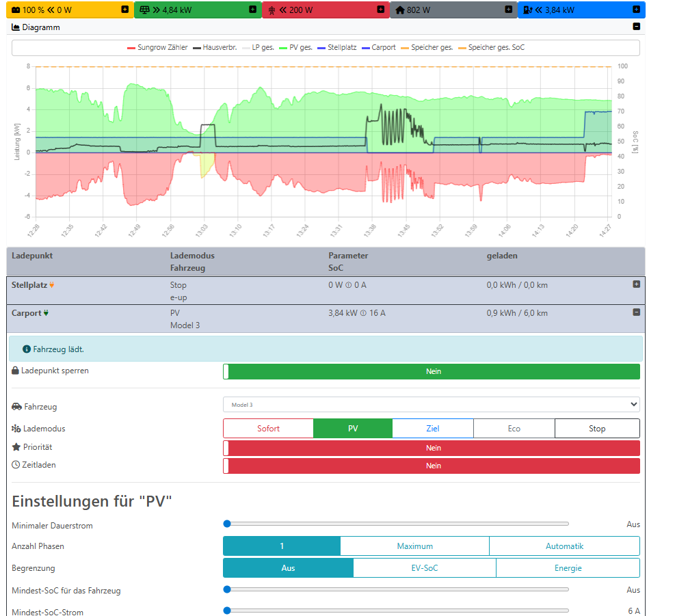Click the charging station icon showing 200 W
Screen dimensions: 675x616
pos(272,10)
